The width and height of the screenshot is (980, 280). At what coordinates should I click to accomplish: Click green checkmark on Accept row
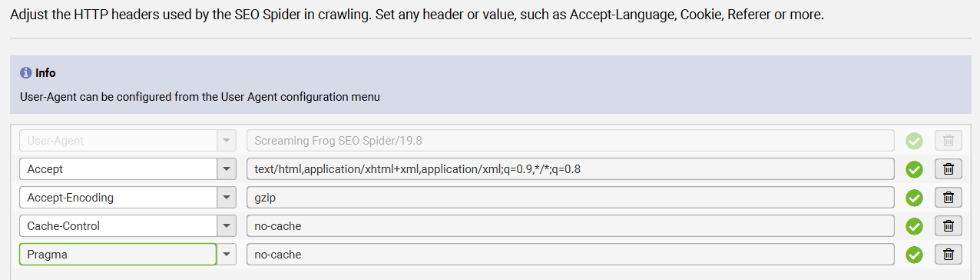click(914, 169)
